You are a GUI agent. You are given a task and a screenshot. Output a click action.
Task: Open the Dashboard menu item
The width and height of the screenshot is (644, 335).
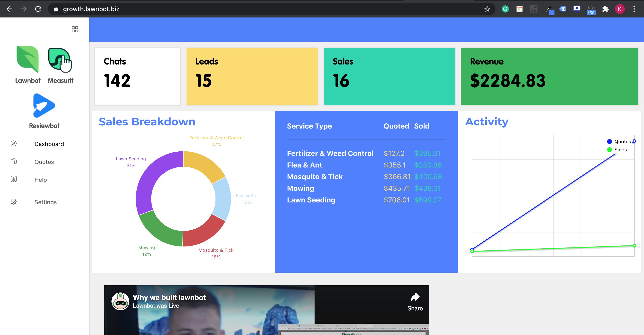(49, 144)
